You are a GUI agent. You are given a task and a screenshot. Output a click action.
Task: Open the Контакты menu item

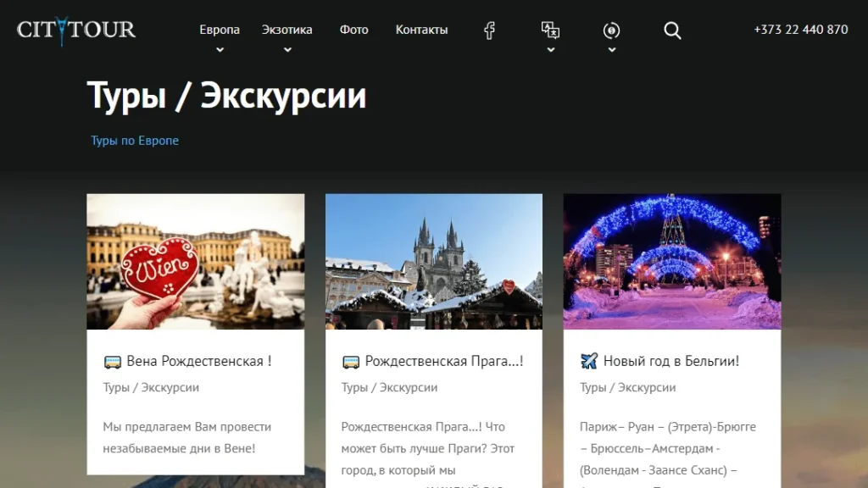421,30
